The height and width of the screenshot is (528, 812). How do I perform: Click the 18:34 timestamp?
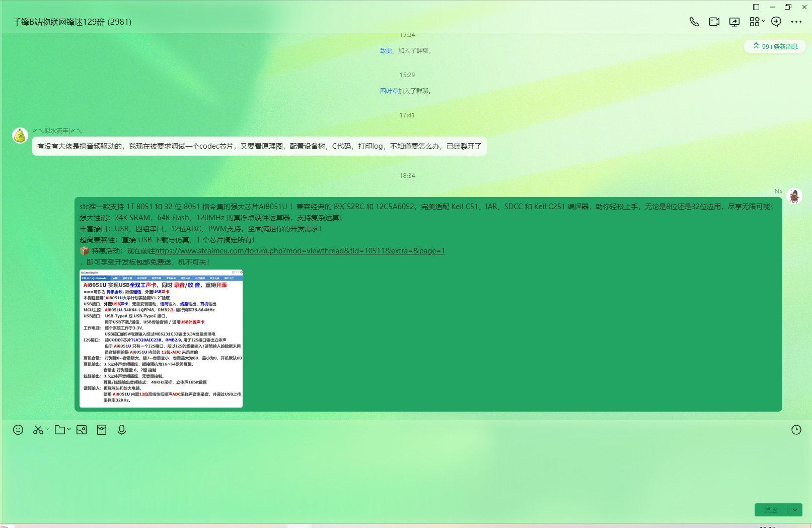(407, 176)
